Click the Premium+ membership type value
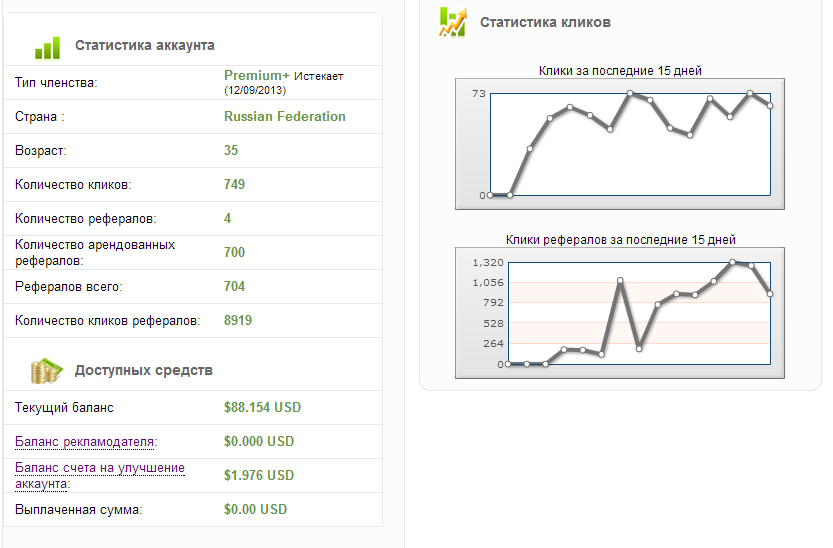The width and height of the screenshot is (833, 548). [x=257, y=76]
